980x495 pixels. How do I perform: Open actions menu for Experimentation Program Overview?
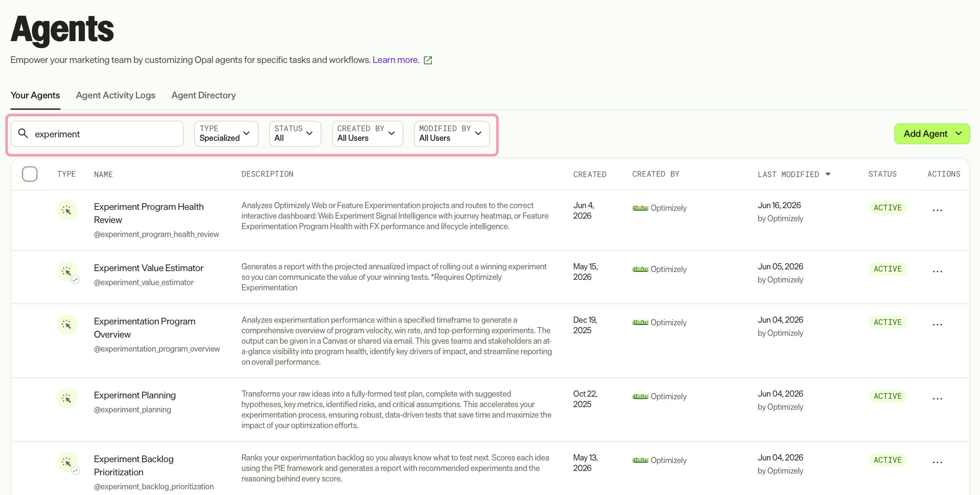(x=937, y=324)
